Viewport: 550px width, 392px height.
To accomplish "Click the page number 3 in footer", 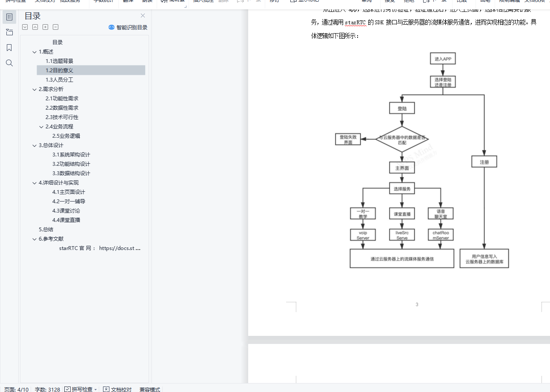I will (x=417, y=304).
